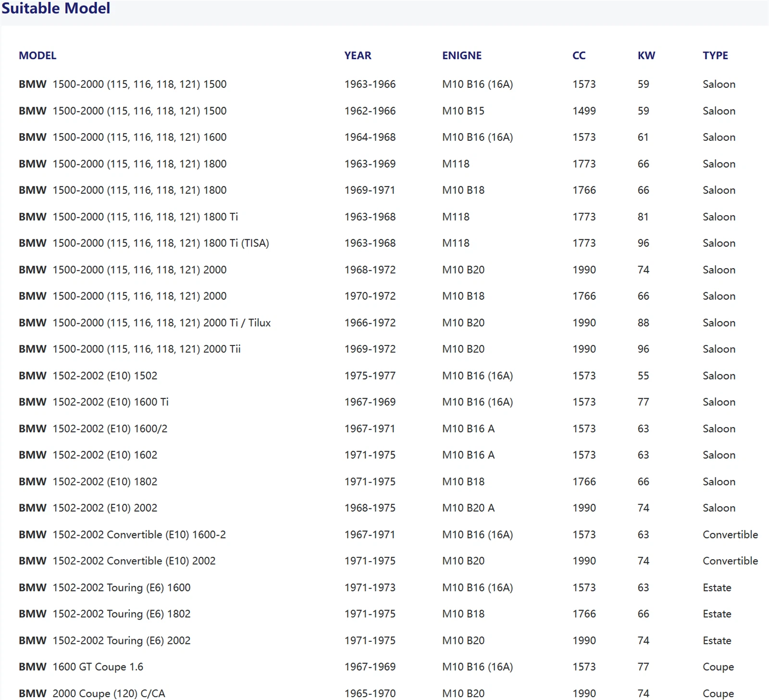Click the YEAR column header
This screenshot has width=769, height=700.
[x=358, y=56]
